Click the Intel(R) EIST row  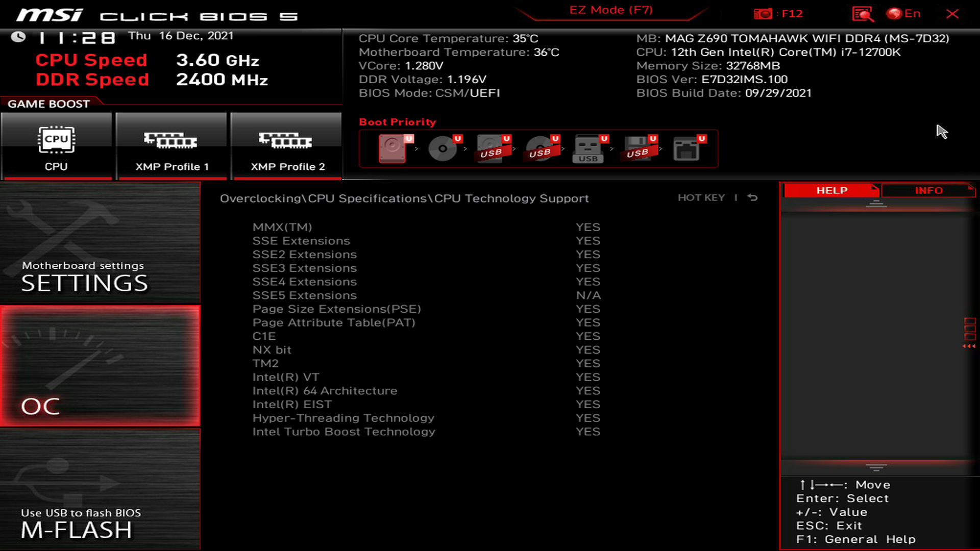(x=426, y=405)
